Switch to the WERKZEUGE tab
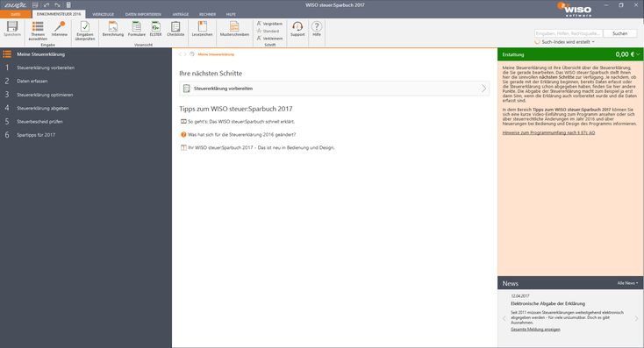The image size is (644, 348). pyautogui.click(x=103, y=14)
